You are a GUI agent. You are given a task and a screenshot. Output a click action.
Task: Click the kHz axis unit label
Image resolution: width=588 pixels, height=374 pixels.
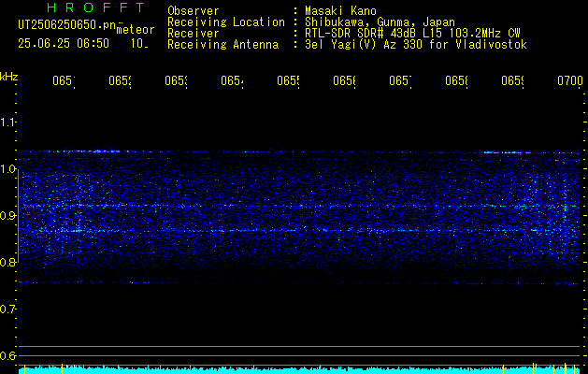8,77
